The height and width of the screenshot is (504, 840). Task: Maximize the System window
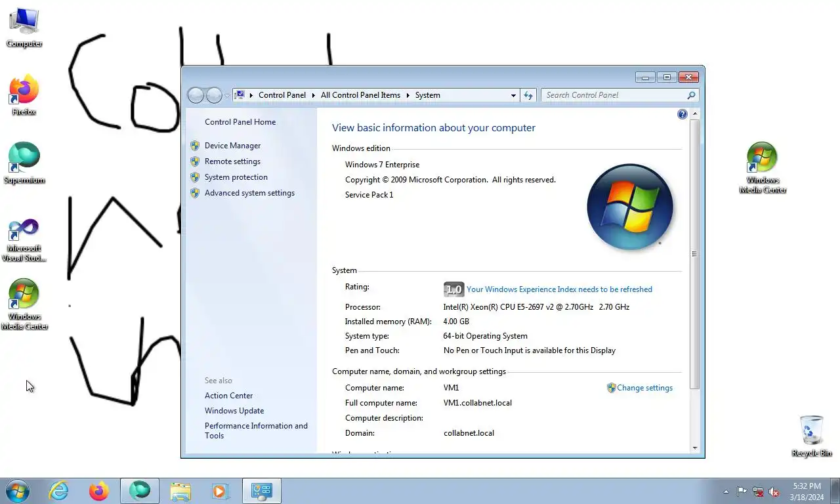pyautogui.click(x=667, y=77)
